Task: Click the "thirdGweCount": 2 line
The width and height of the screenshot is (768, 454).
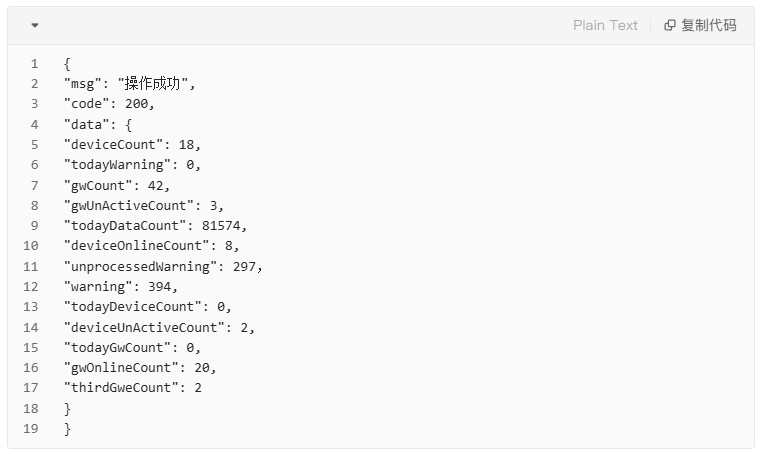Action: pos(133,388)
